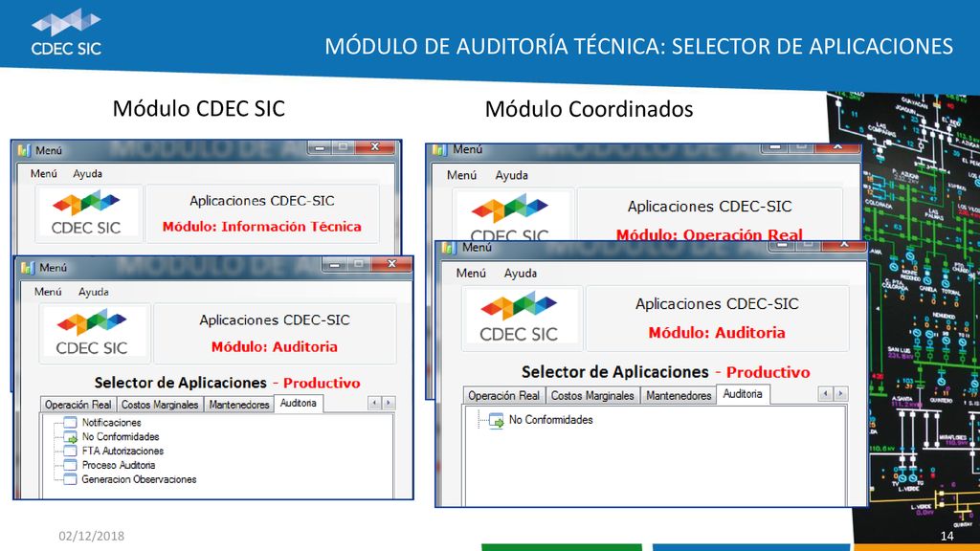
Task: Click 'Módulo: Auditoria' label in Coordinados window
Action: pyautogui.click(x=717, y=332)
